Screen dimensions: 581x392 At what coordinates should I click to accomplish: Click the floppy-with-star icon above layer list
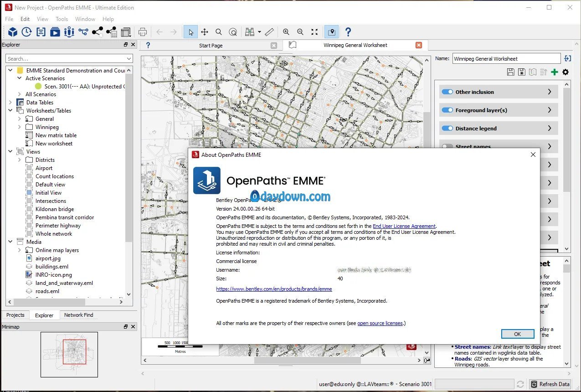click(521, 72)
